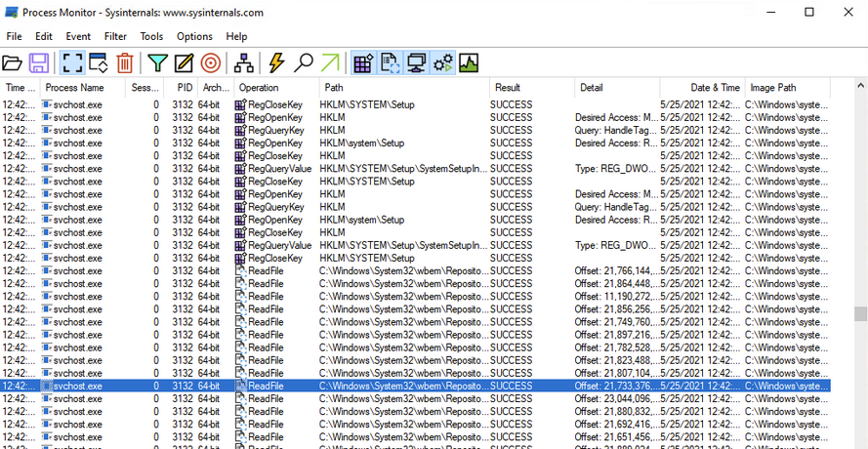Toggle the Capture events button
The width and height of the screenshot is (868, 449).
[72, 63]
